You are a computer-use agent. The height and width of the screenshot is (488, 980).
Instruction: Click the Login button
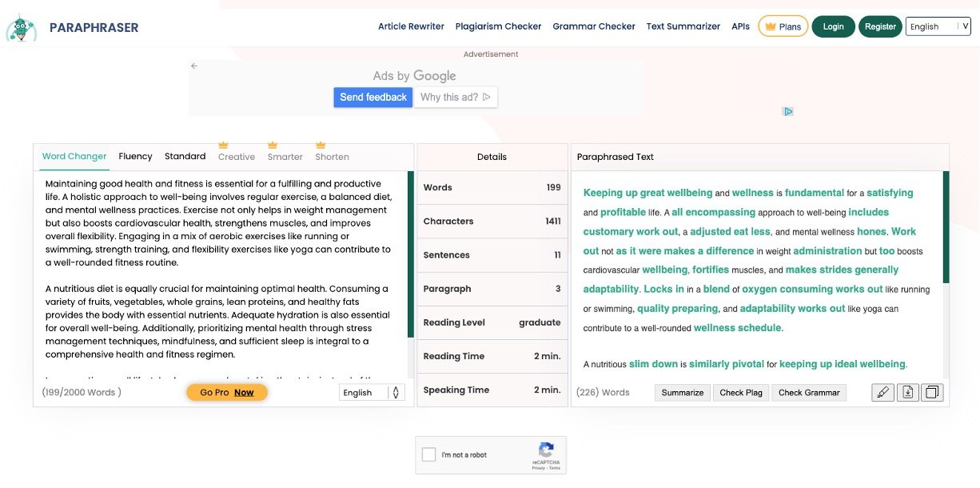tap(833, 26)
